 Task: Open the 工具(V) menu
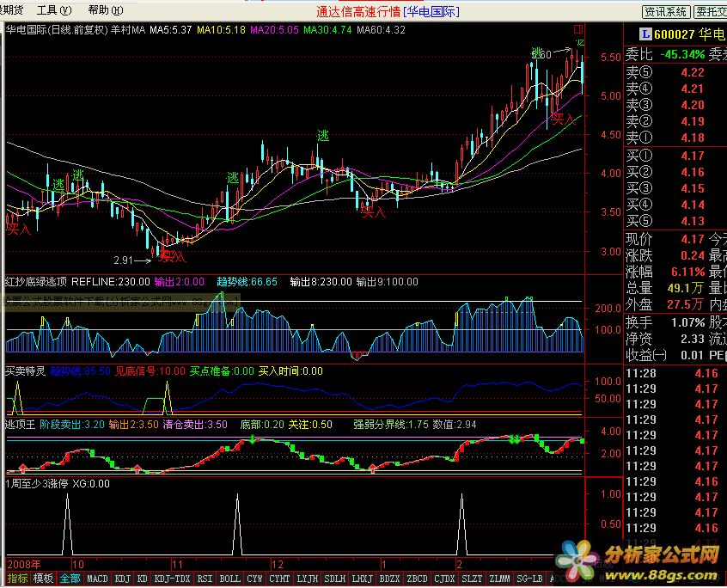click(x=54, y=9)
